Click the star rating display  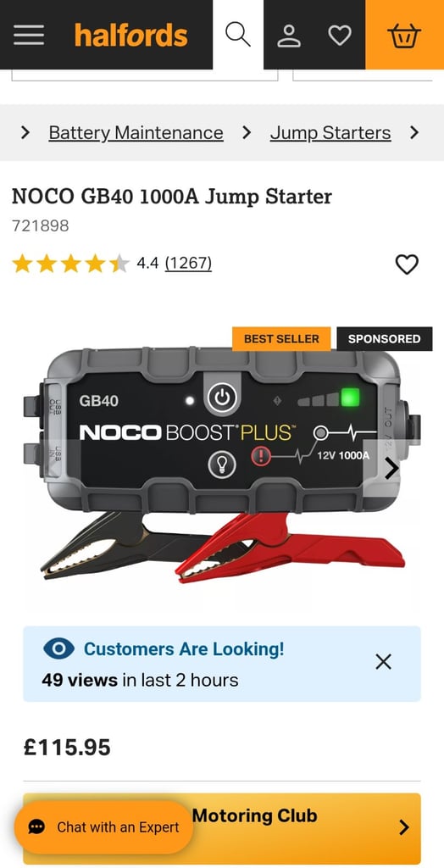click(x=71, y=264)
